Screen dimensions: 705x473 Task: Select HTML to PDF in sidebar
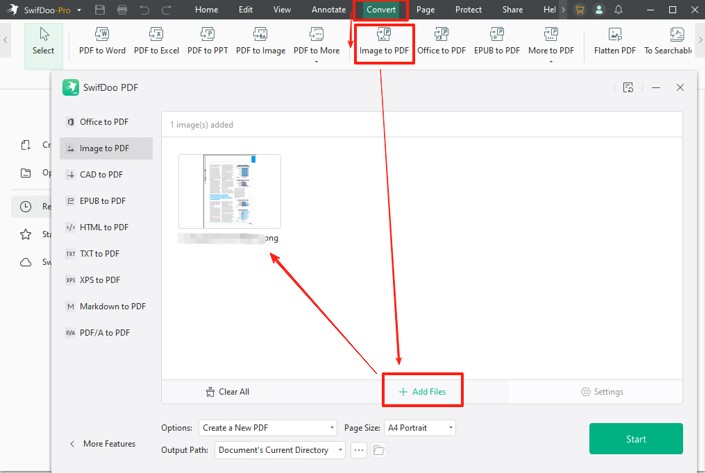click(x=106, y=228)
